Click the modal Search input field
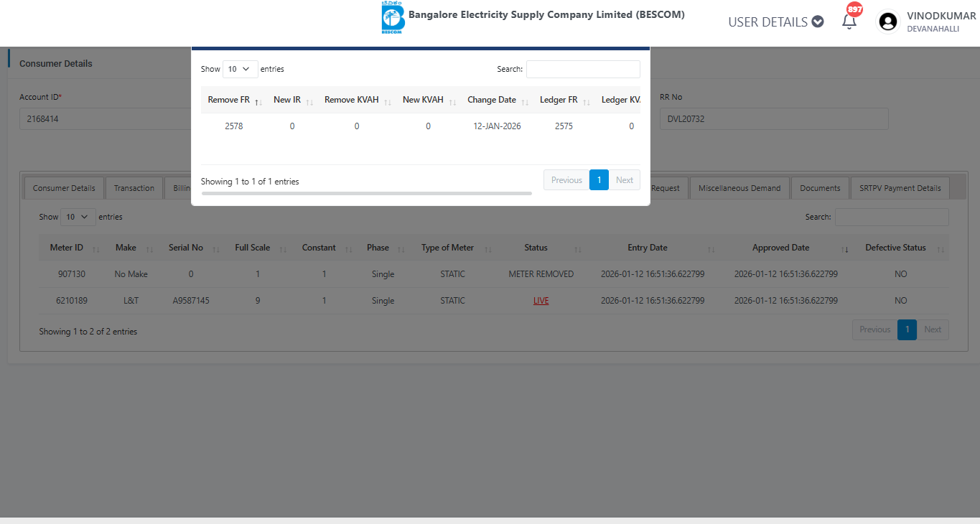The height and width of the screenshot is (524, 980). 583,69
